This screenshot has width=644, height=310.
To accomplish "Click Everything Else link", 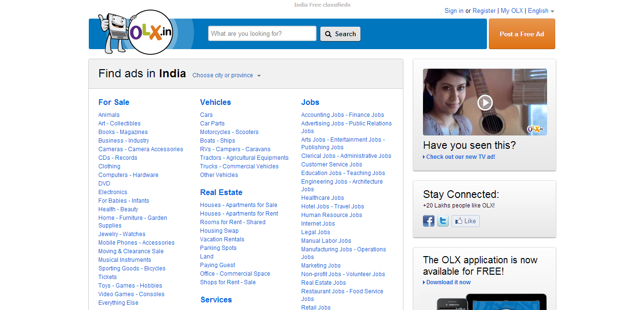I will coord(118,303).
